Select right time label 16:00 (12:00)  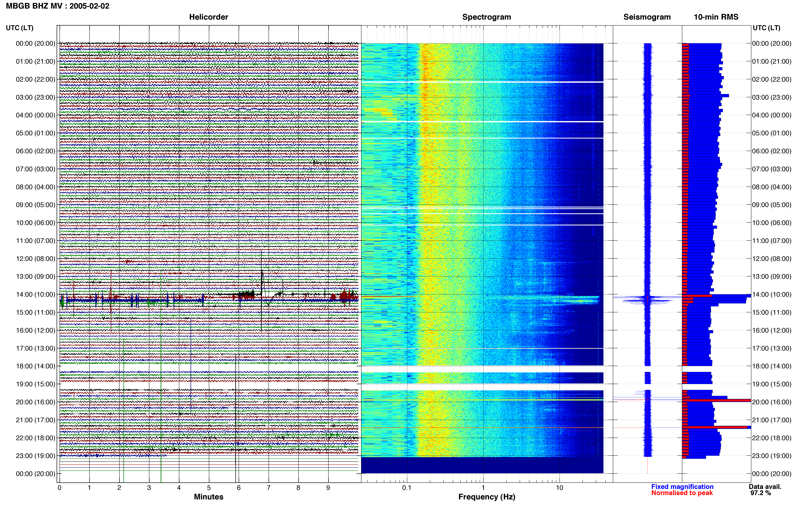[772, 330]
